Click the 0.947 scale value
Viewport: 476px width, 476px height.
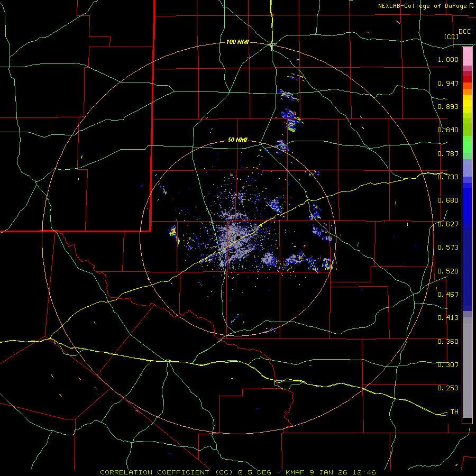pos(448,83)
